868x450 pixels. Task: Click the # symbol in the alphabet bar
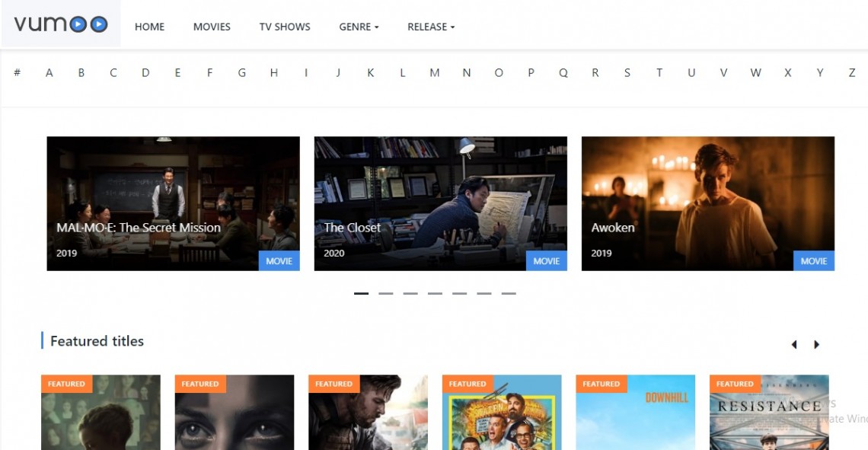(18, 72)
